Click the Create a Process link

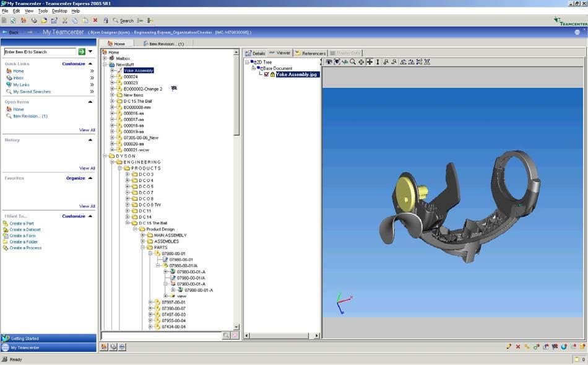click(x=25, y=248)
